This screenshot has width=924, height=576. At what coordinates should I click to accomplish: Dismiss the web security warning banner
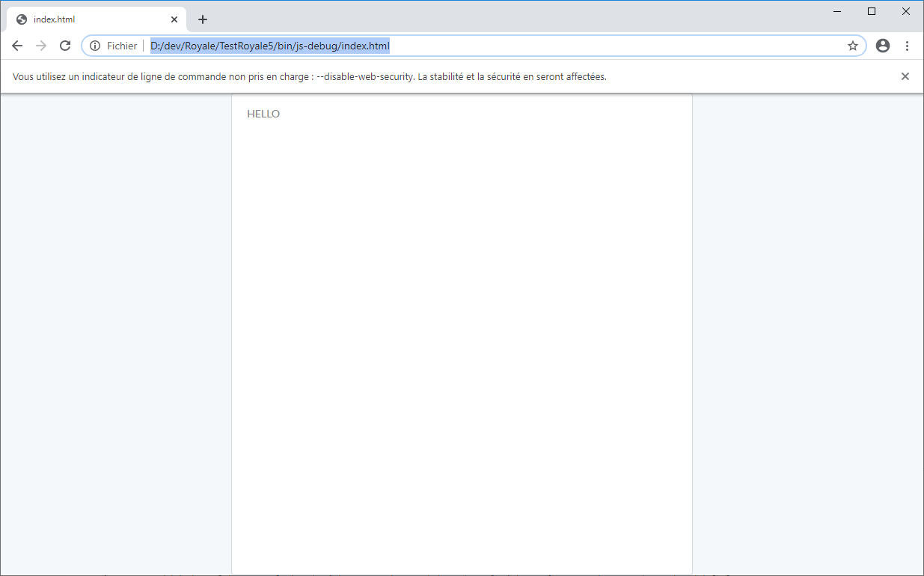(905, 76)
